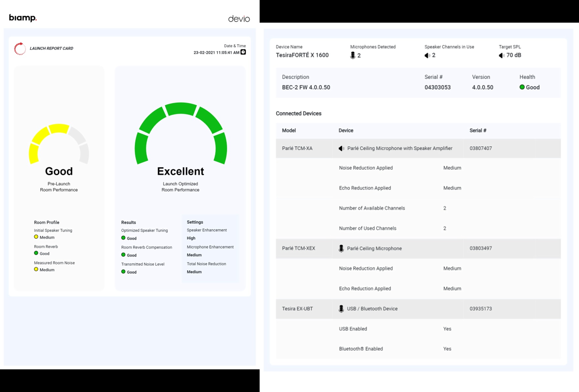Click the speaker icon in the Parlé TCM-XA row
This screenshot has width=579, height=392.
click(x=341, y=148)
